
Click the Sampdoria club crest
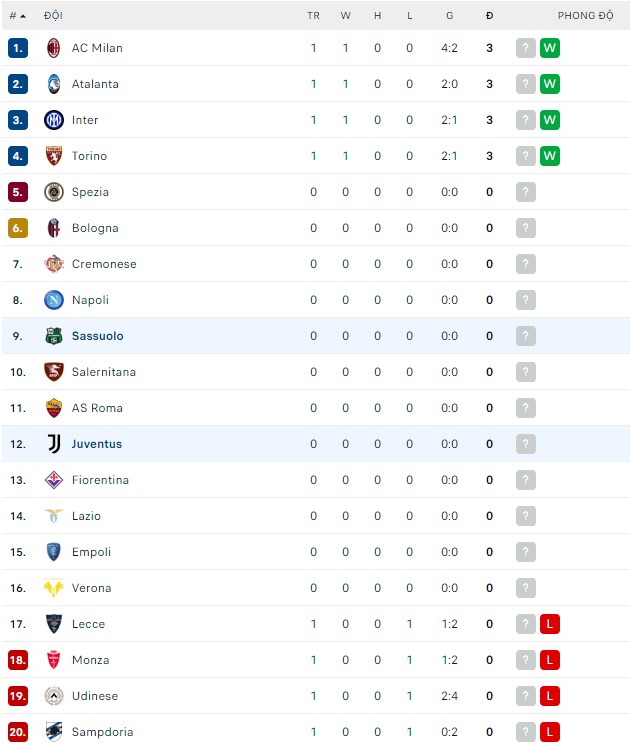pos(54,732)
